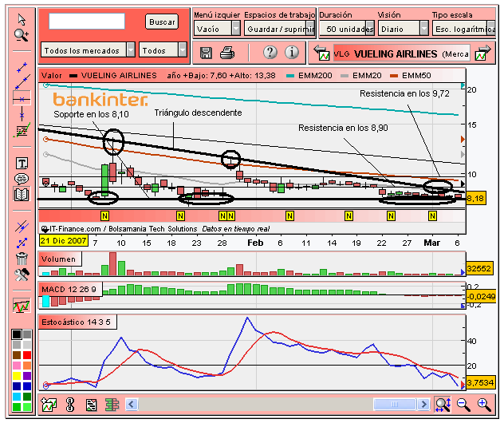The width and height of the screenshot is (504, 423).
Task: Open the hammer and wrench settings
Action: click(22, 275)
